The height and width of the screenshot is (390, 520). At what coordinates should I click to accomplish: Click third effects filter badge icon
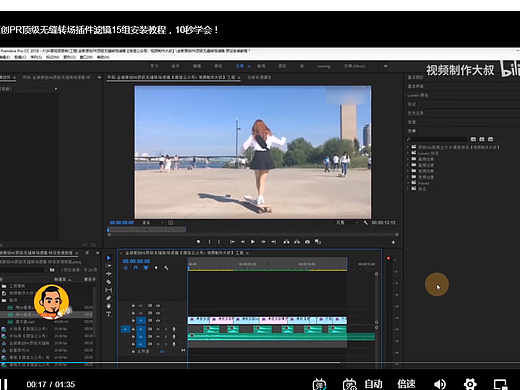(490, 139)
